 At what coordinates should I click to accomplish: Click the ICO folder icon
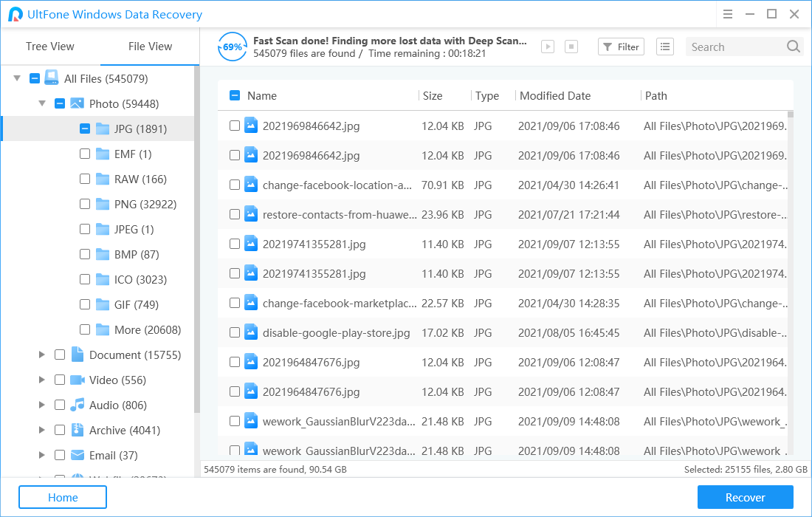pos(103,279)
